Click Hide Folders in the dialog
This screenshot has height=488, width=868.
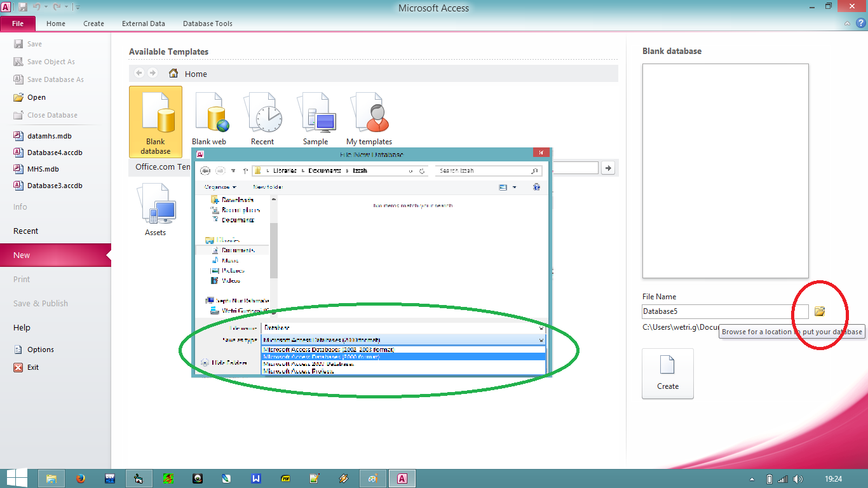pyautogui.click(x=224, y=363)
